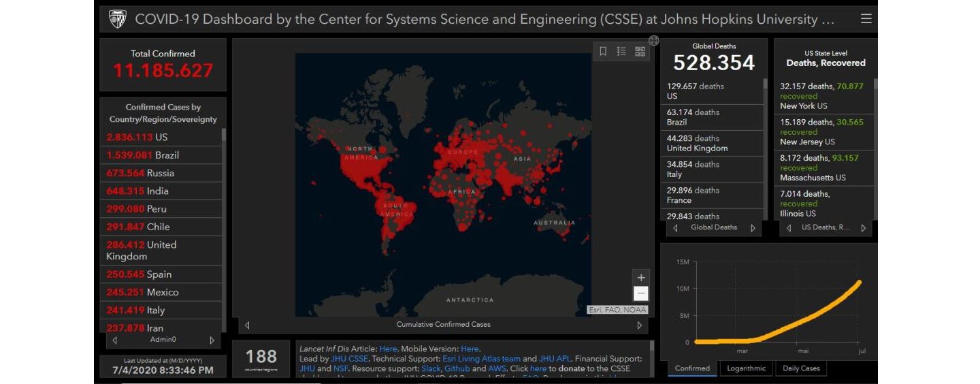
Task: Switch to the Logarithmic chart tab
Action: pyautogui.click(x=746, y=368)
